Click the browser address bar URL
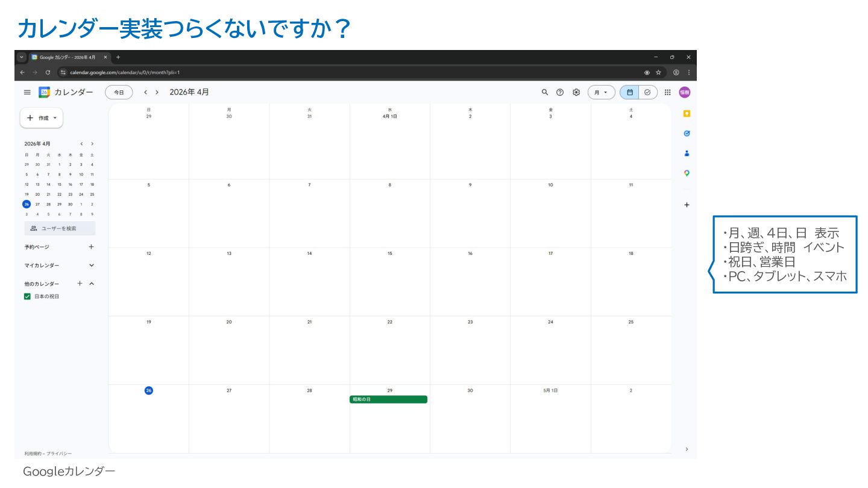This screenshot has height=488, width=868. click(125, 72)
